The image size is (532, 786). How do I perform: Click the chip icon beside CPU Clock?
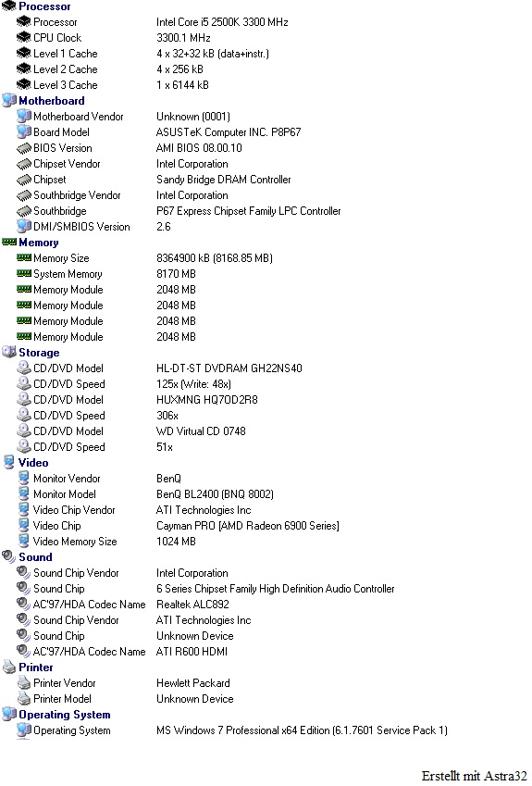tap(23, 37)
